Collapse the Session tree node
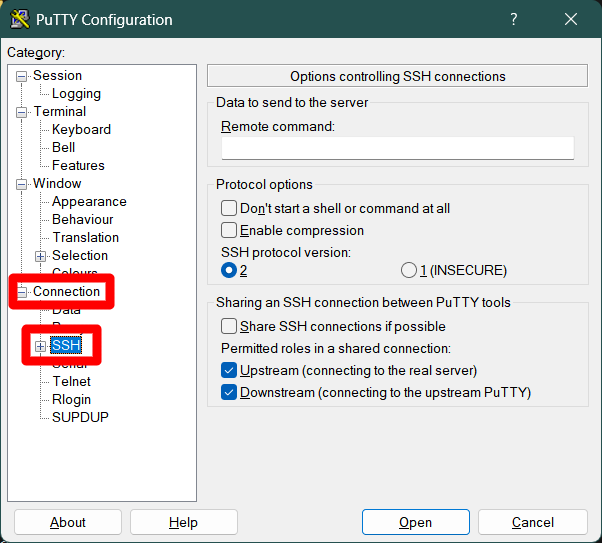The image size is (602, 543). 21,76
